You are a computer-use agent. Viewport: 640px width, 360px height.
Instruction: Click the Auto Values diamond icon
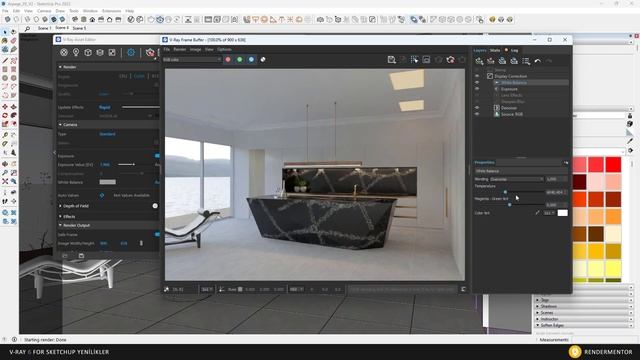click(x=102, y=196)
